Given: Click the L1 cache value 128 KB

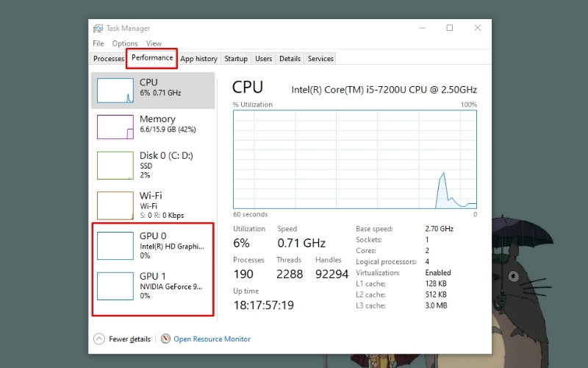Looking at the screenshot, I should tap(436, 283).
